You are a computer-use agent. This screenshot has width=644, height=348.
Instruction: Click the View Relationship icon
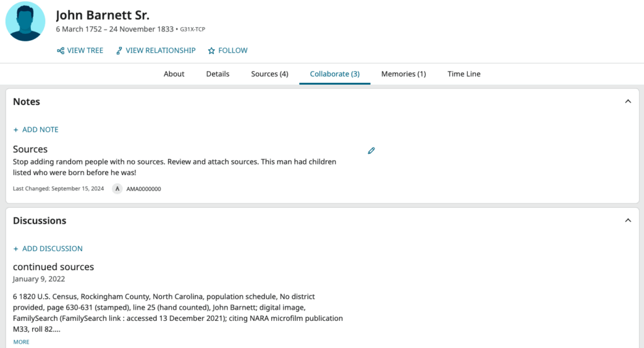coord(119,51)
